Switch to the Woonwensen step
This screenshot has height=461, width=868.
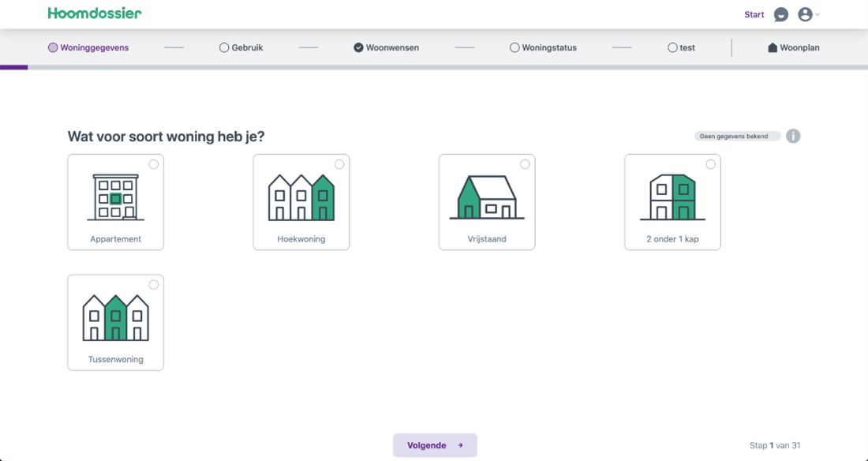(x=387, y=47)
